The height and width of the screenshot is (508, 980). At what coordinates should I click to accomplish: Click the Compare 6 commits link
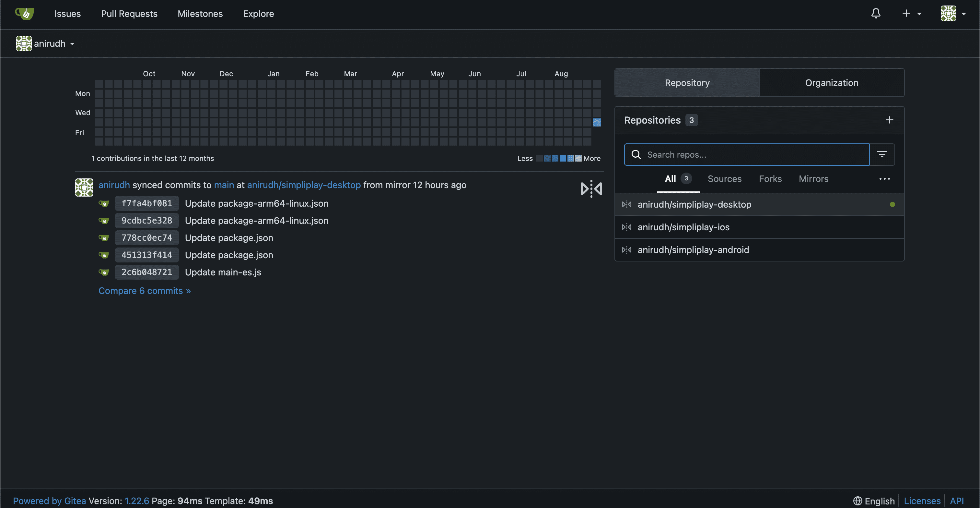pyautogui.click(x=145, y=291)
